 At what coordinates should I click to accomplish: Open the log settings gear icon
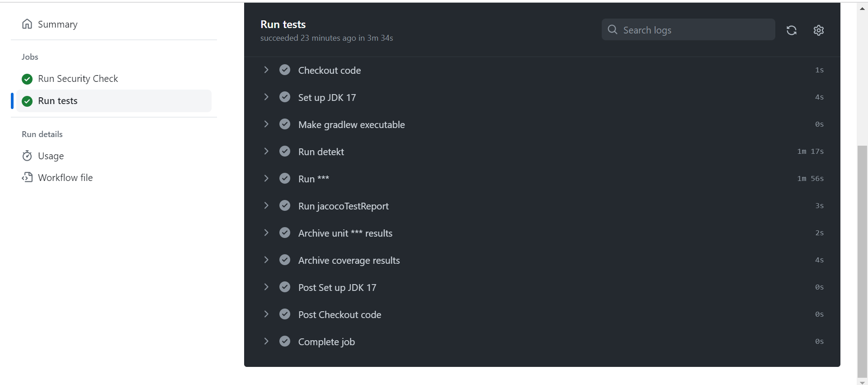click(818, 30)
